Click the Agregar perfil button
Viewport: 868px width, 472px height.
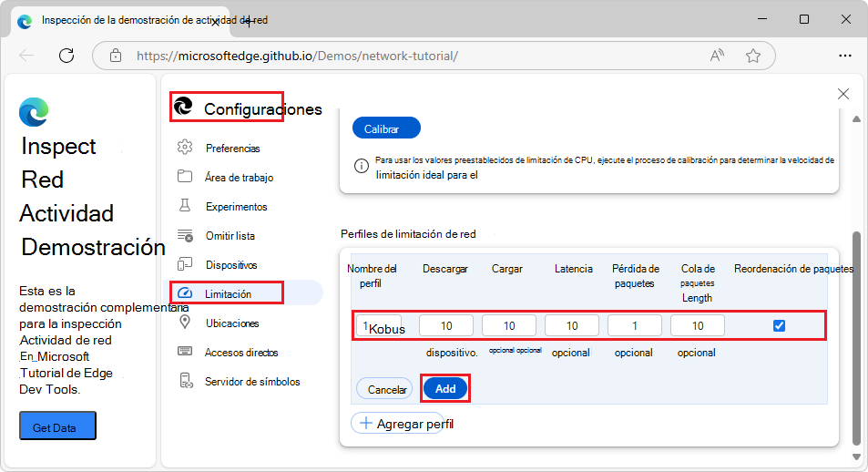click(398, 424)
